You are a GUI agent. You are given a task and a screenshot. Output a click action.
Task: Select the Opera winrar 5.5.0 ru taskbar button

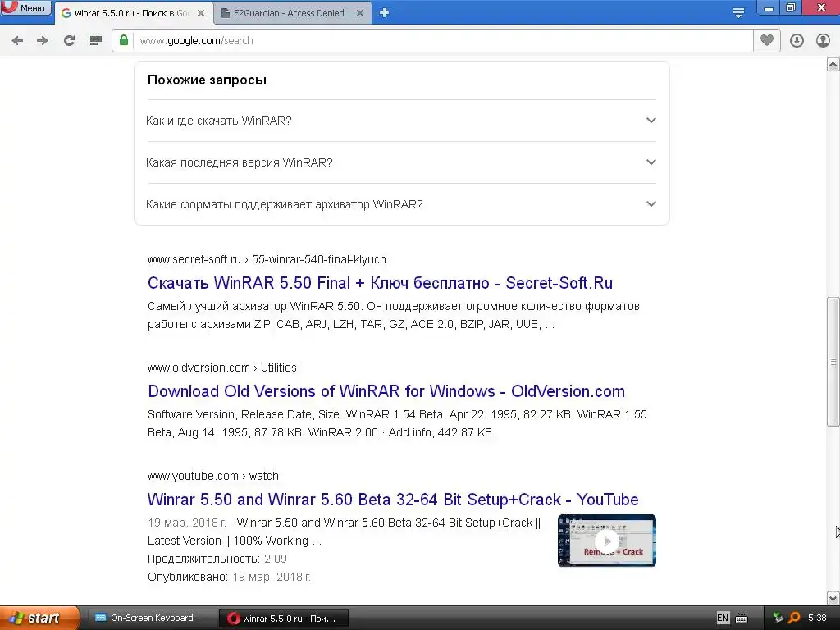tap(284, 619)
